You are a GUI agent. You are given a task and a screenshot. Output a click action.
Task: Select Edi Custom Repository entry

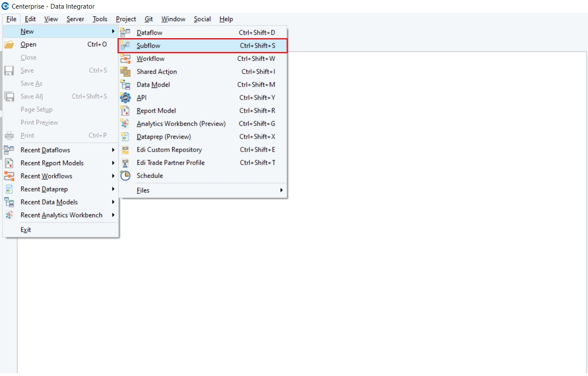[x=203, y=149]
